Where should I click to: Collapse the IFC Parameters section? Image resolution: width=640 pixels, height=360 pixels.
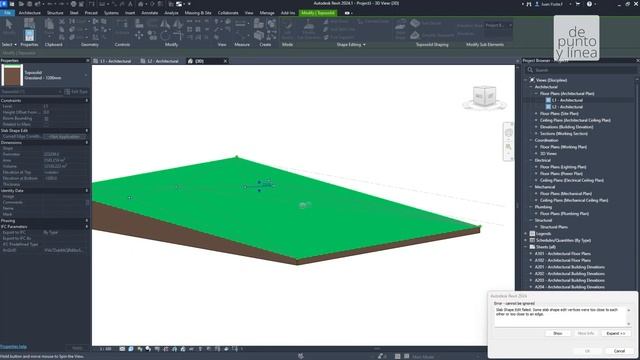[x=87, y=227]
